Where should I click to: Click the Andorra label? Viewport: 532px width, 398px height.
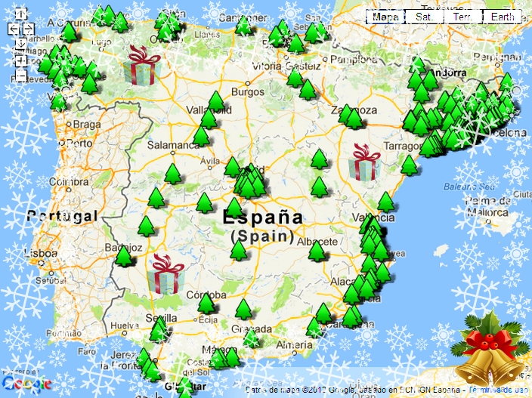pyautogui.click(x=450, y=73)
